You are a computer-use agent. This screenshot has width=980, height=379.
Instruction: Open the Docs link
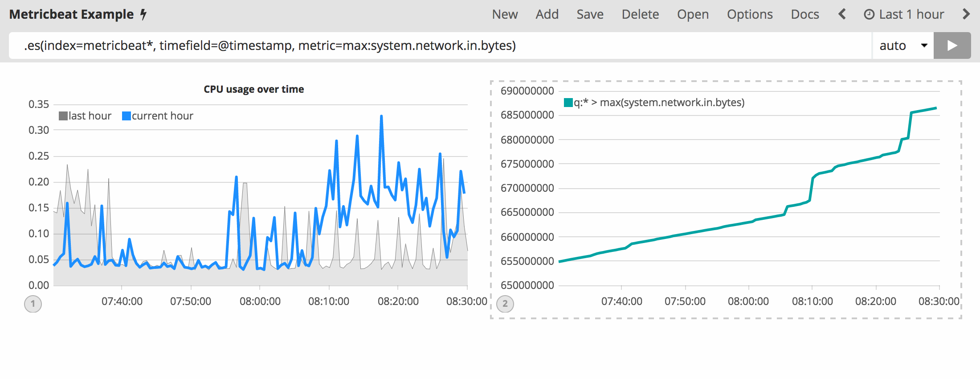pyautogui.click(x=804, y=14)
